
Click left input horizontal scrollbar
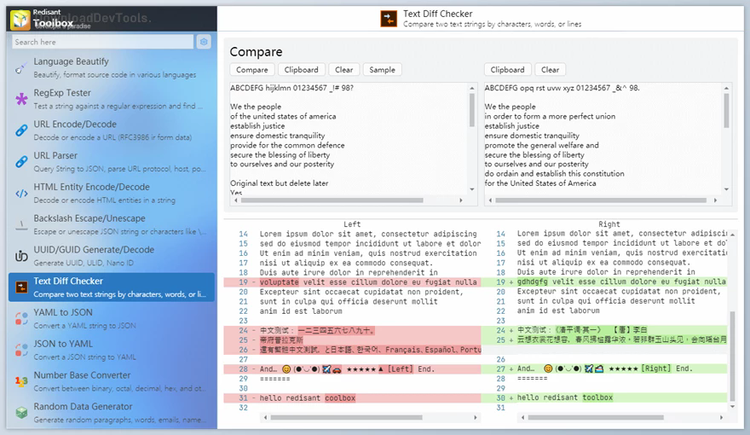coord(332,201)
